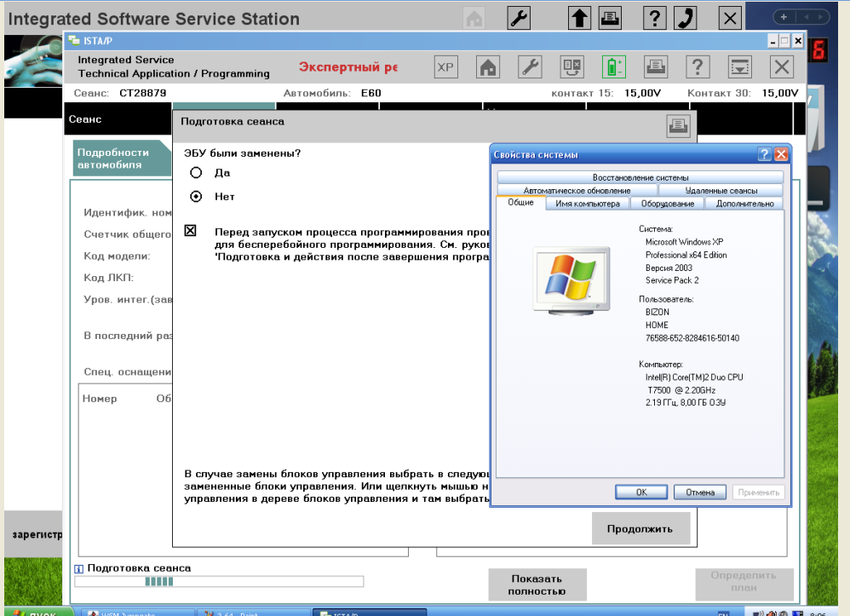
Task: Click the Подготовка сеанса progress bar
Action: tap(219, 582)
